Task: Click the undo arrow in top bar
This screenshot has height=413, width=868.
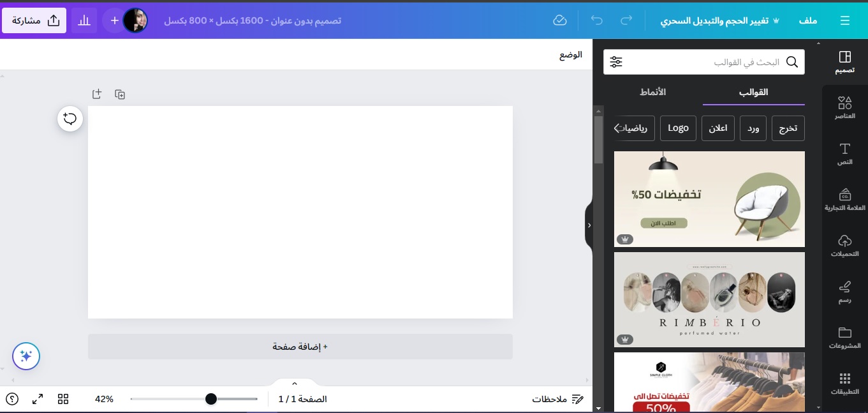Action: coord(597,20)
